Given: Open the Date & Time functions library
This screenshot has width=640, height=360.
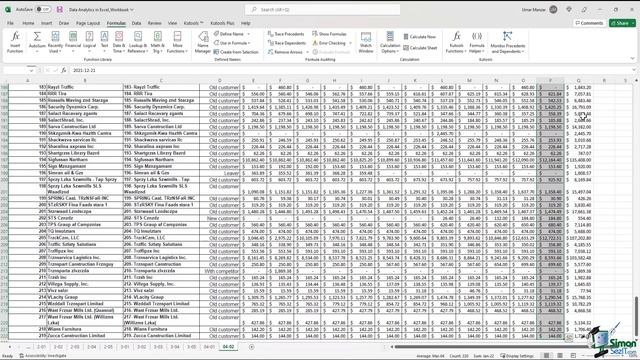Looking at the screenshot, I should (119, 42).
